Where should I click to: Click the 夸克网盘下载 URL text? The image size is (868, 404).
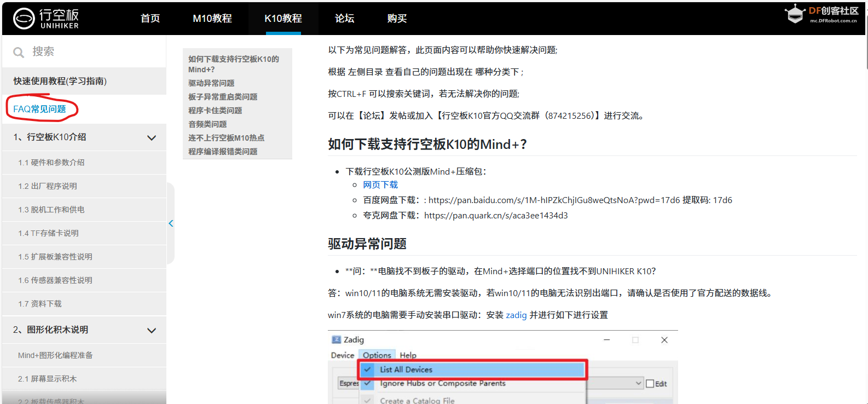click(496, 216)
